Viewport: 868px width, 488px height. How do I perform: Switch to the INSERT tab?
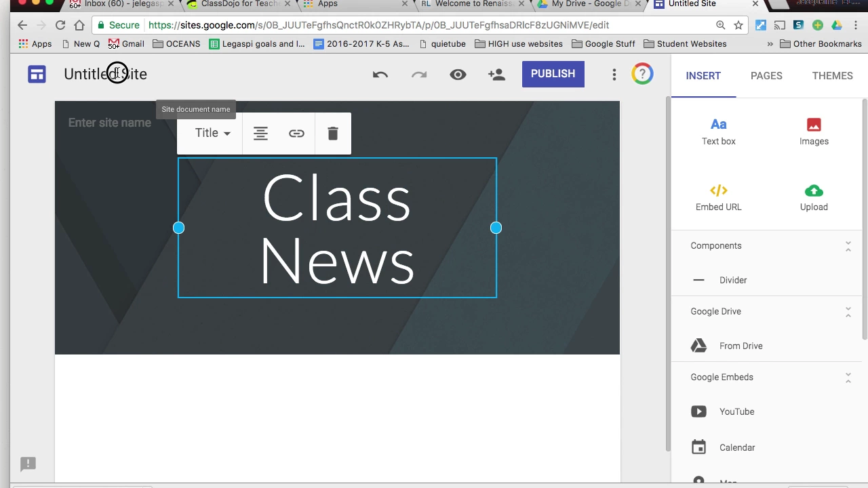tap(703, 76)
